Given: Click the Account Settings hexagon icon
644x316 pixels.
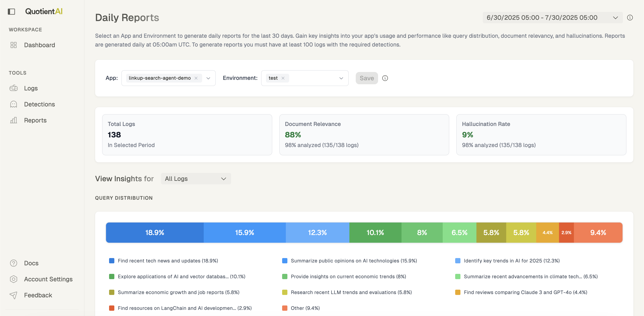Looking at the screenshot, I should pos(14,279).
